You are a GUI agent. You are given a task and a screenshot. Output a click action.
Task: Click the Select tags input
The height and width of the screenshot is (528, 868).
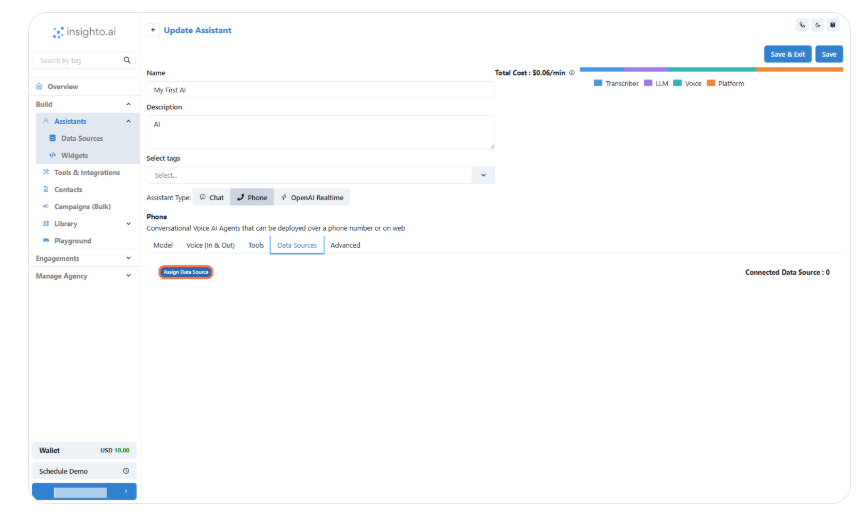[309, 175]
